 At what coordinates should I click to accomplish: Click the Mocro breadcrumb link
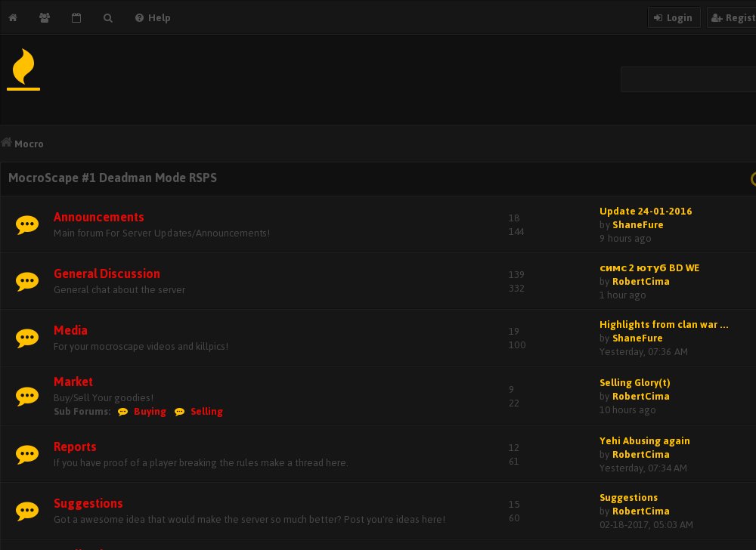click(29, 144)
